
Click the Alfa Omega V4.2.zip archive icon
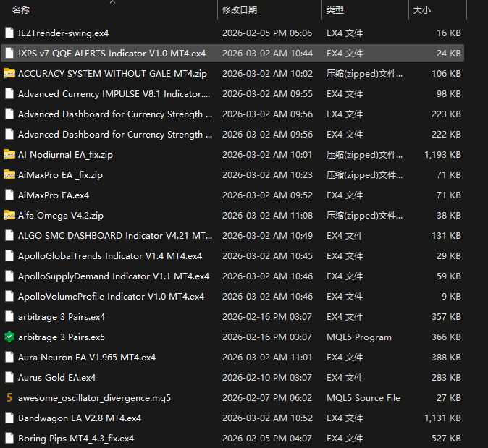point(9,215)
